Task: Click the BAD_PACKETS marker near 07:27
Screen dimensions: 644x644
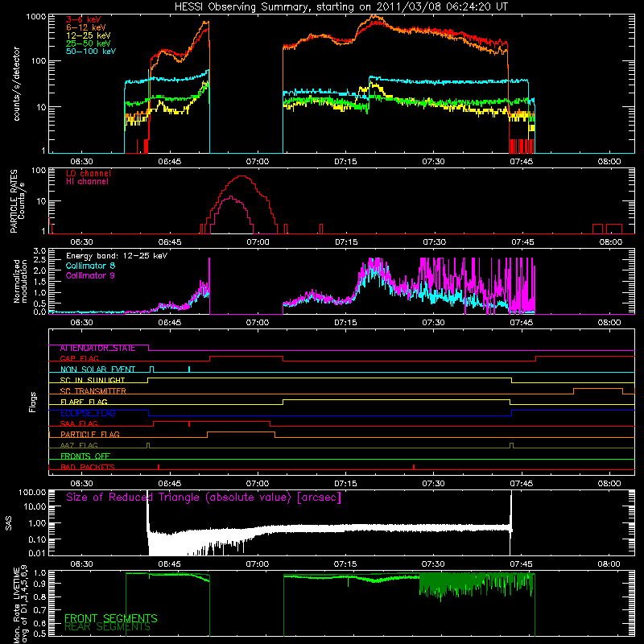Action: pyautogui.click(x=414, y=467)
